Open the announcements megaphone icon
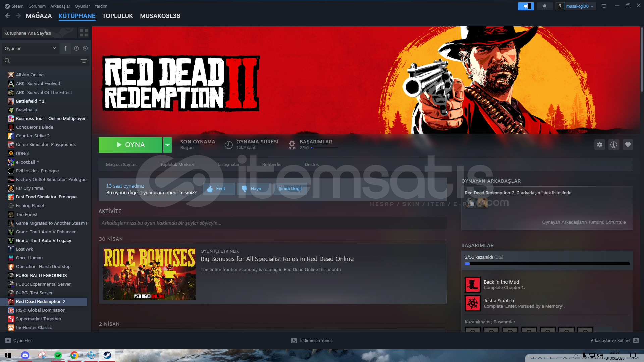This screenshot has height=362, width=644. coord(526,6)
